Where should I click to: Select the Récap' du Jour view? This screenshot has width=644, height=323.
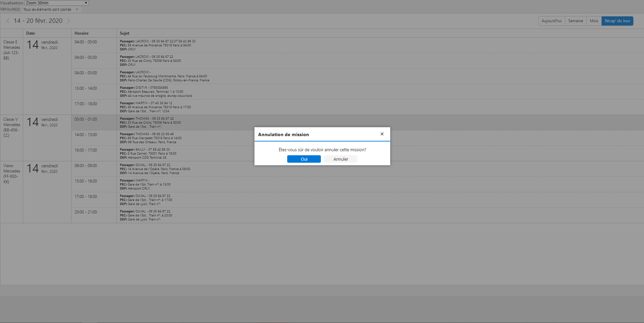point(617,21)
